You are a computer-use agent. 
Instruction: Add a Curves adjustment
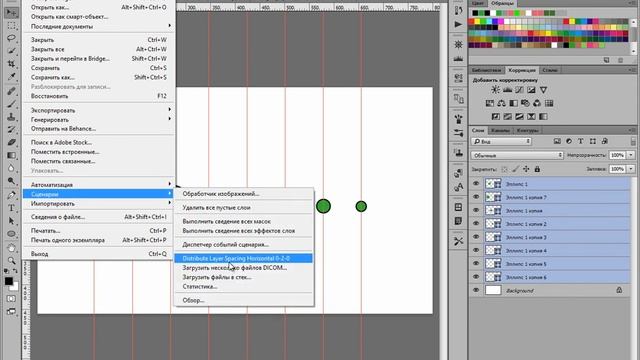tap(519, 90)
